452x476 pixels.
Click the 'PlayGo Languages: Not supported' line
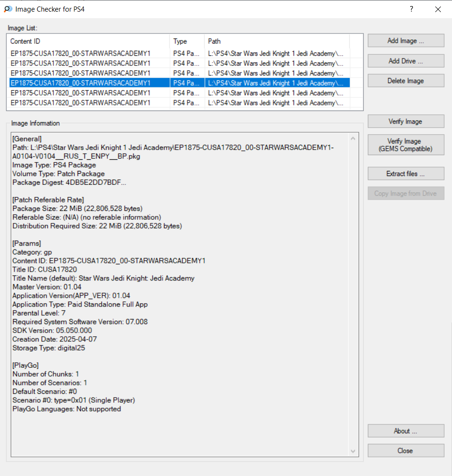(67, 409)
